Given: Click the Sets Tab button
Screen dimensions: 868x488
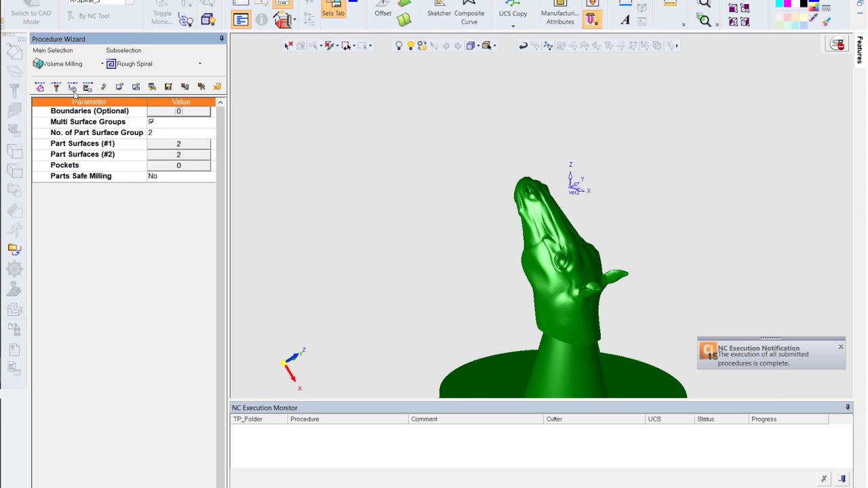Looking at the screenshot, I should [x=333, y=9].
